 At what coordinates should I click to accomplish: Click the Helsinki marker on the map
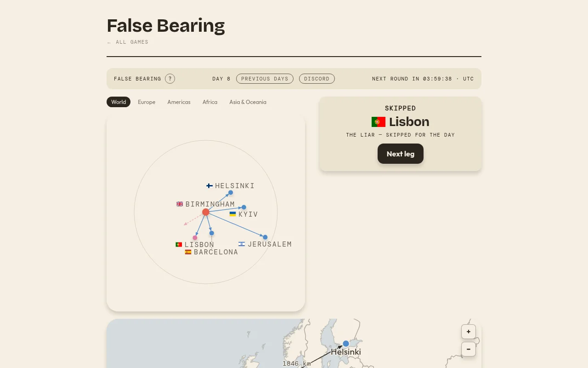pyautogui.click(x=346, y=344)
